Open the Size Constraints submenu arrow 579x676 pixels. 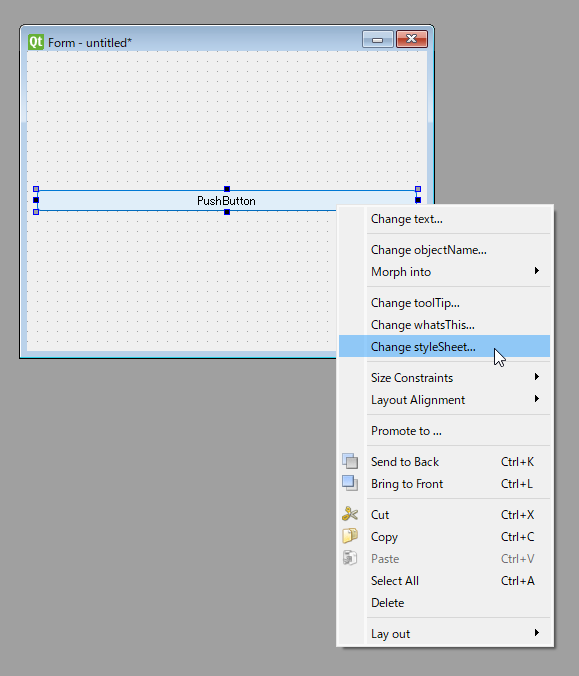point(537,377)
